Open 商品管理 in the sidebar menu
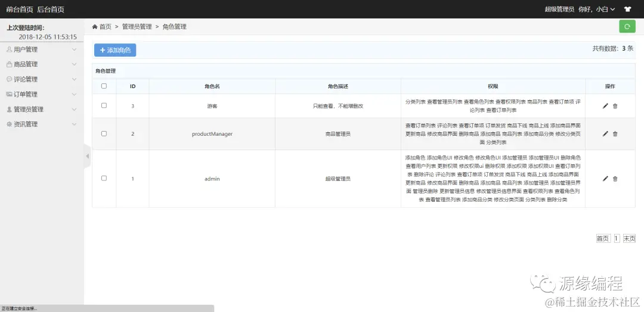 click(x=42, y=64)
